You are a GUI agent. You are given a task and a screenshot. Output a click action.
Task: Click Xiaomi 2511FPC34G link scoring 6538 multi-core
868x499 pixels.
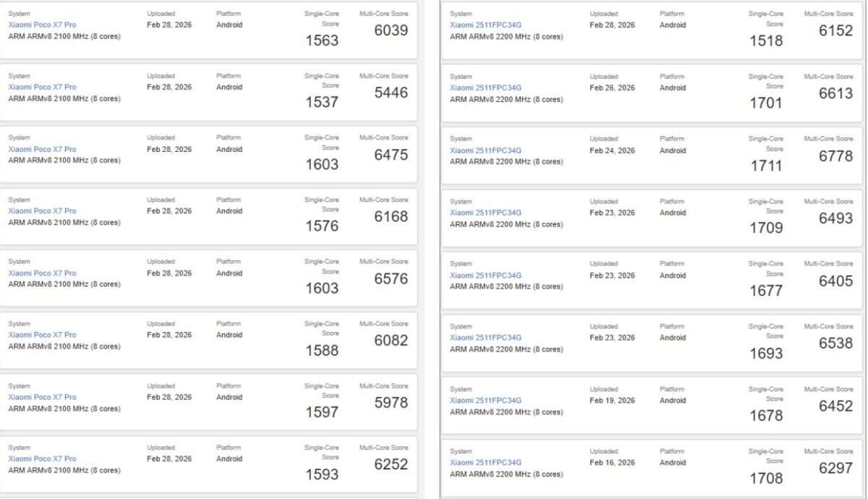coord(485,338)
